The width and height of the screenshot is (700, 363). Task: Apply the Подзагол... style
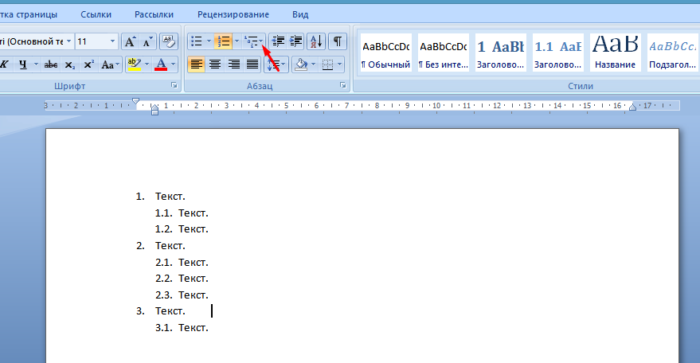pyautogui.click(x=673, y=52)
